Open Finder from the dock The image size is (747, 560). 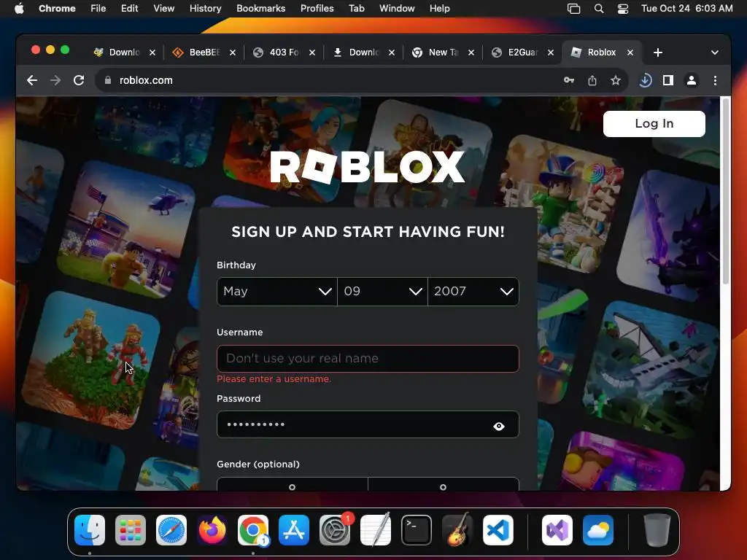click(90, 530)
